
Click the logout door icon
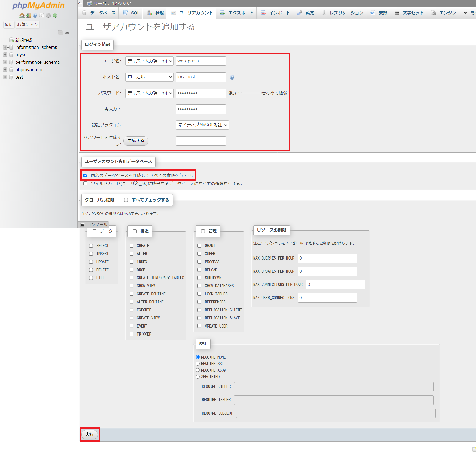[x=29, y=16]
